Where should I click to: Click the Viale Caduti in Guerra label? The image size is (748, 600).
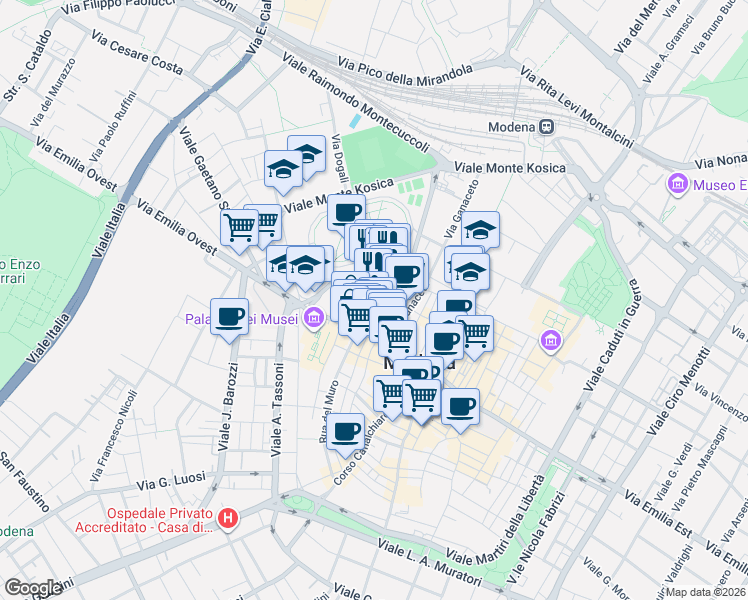[x=612, y=335]
